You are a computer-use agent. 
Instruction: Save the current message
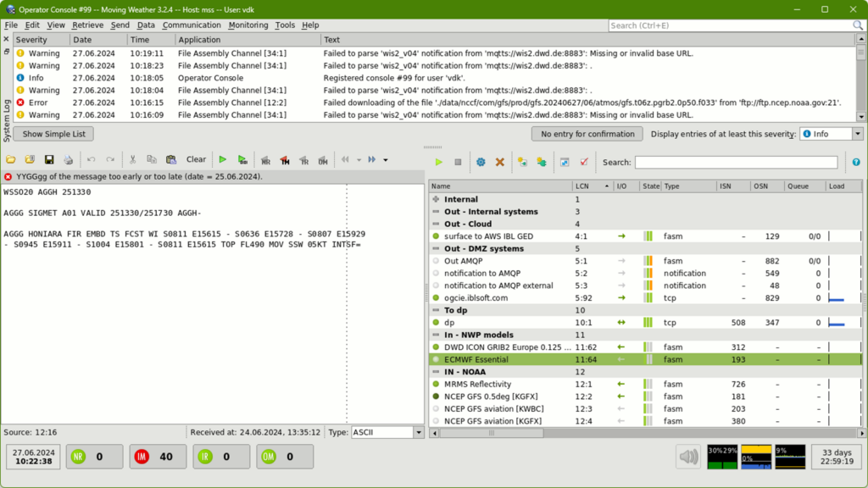(x=48, y=159)
